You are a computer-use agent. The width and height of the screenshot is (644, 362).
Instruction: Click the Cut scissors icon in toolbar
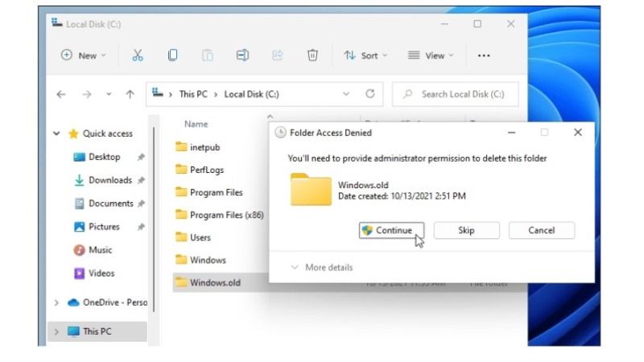click(138, 55)
